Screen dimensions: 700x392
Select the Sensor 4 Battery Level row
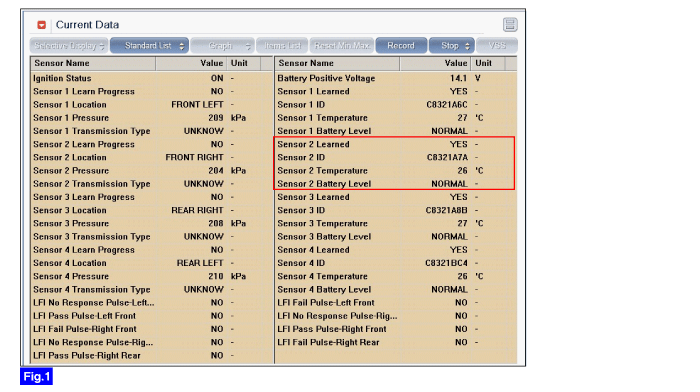coord(396,289)
